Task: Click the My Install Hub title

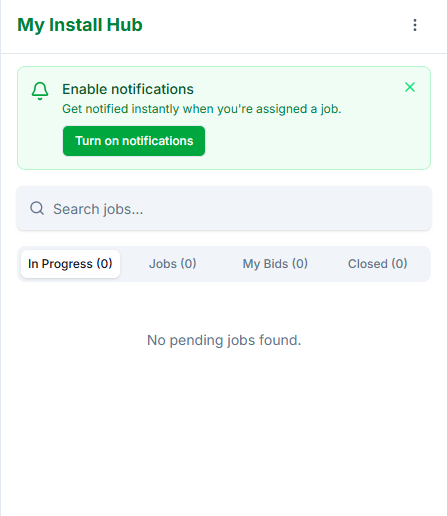Action: tap(80, 25)
